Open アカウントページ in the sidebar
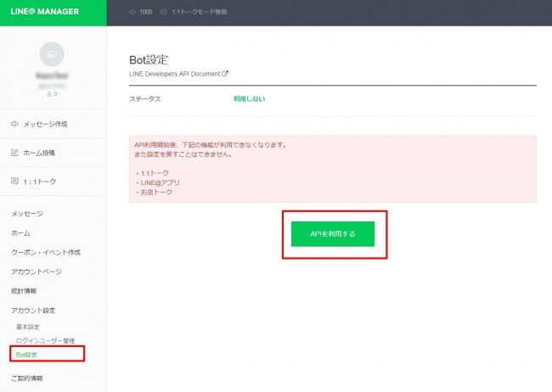The width and height of the screenshot is (552, 392). (x=37, y=272)
